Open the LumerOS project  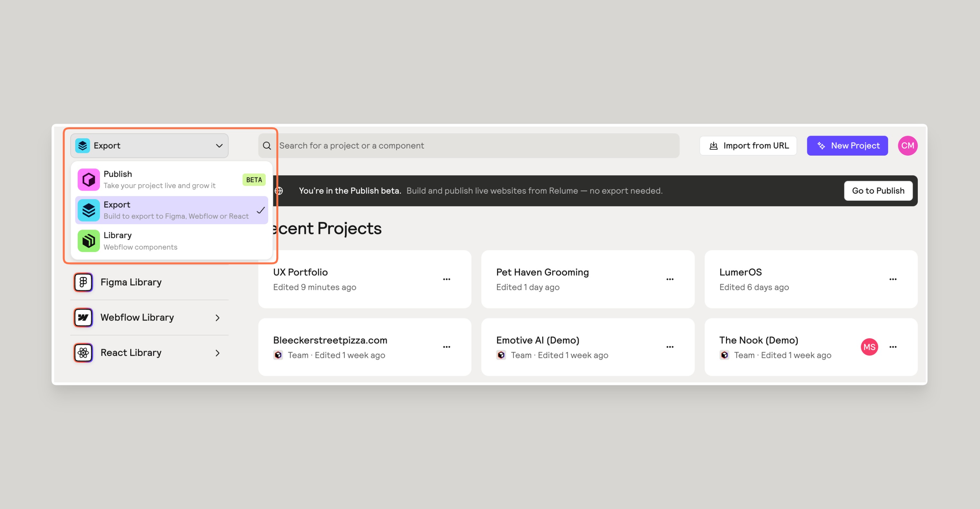(x=811, y=279)
